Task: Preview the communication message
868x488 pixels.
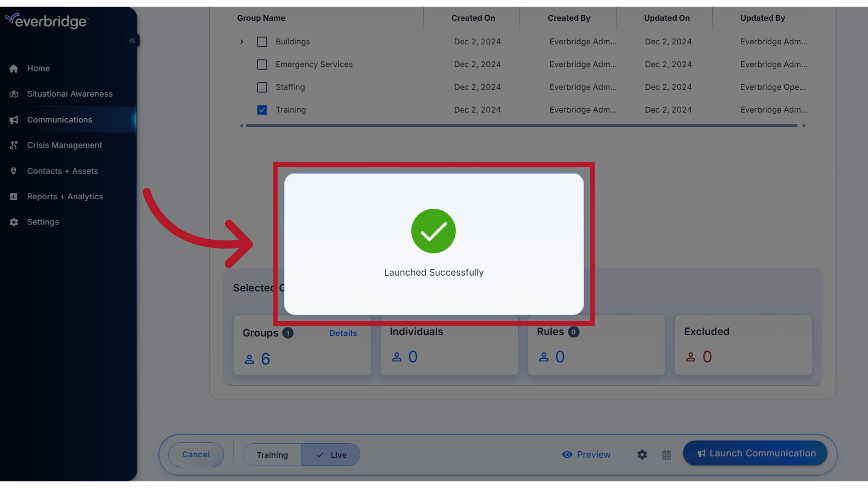Action: coord(586,455)
